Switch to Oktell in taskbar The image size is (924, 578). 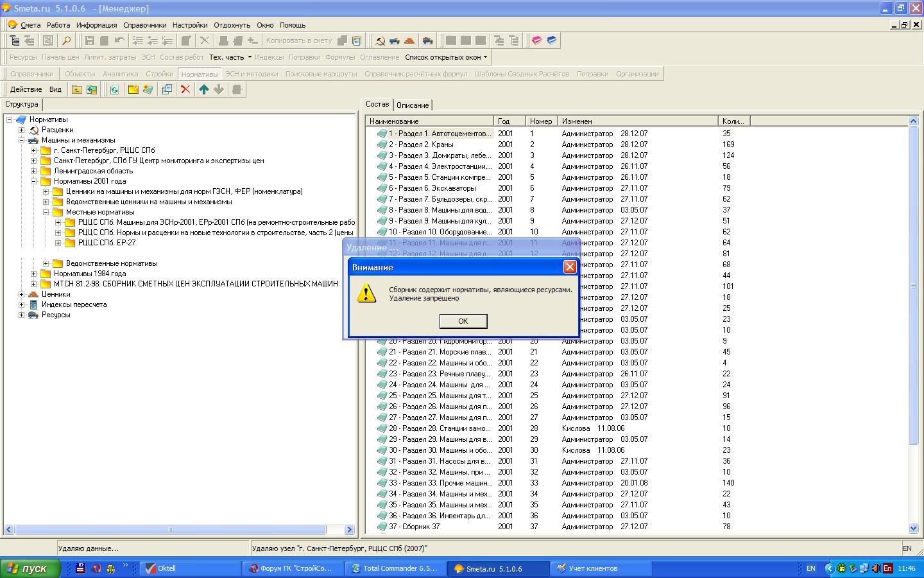coord(191,568)
